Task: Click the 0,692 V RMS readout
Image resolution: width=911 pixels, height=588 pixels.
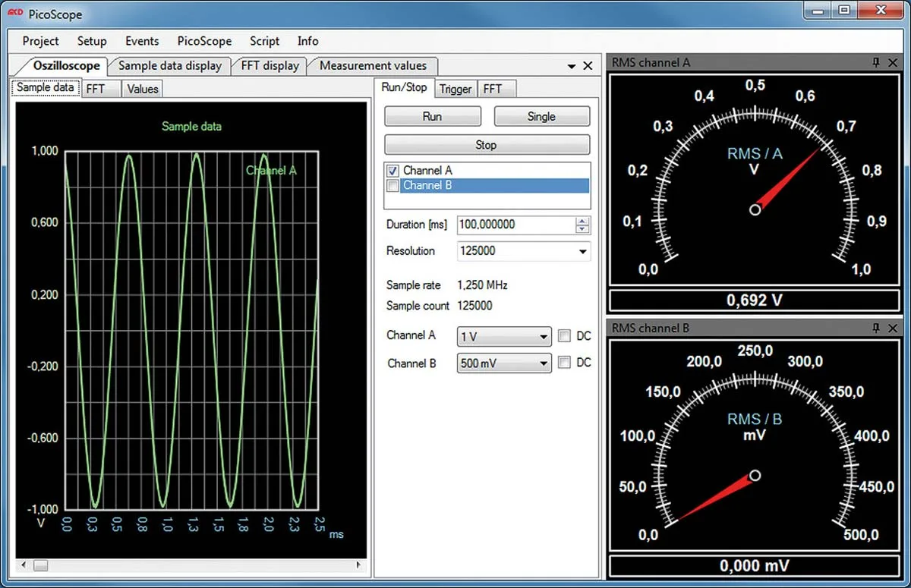Action: 754,300
